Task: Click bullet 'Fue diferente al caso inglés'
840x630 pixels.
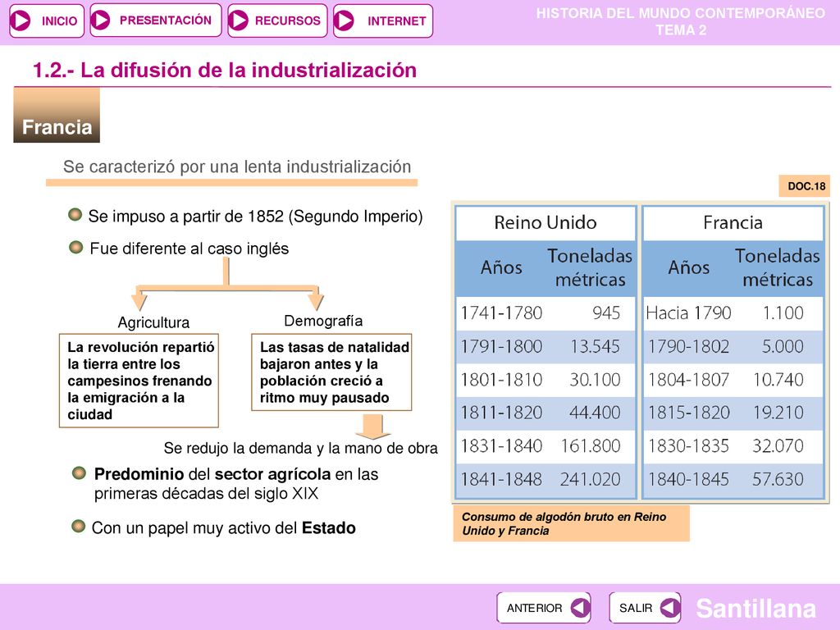Action: (x=189, y=249)
